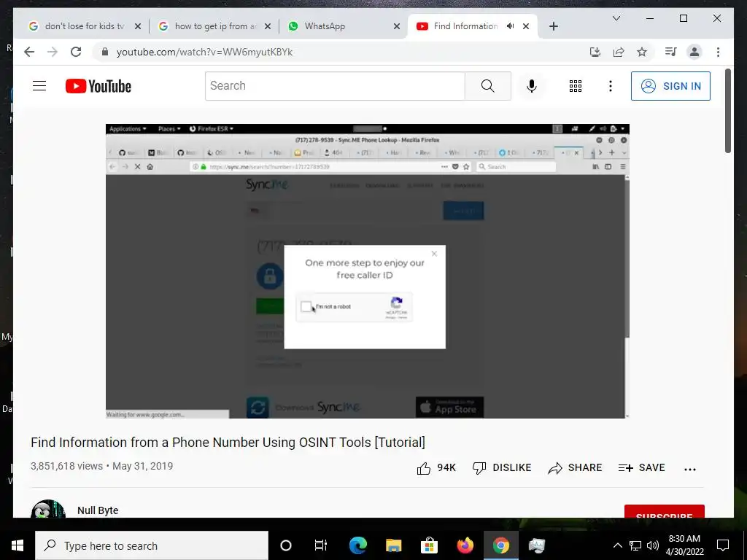Open Chrome three-dot menu
This screenshot has height=560, width=747.
718,52
